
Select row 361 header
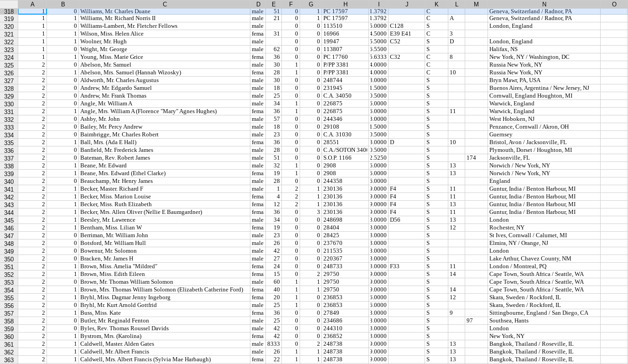click(x=9, y=344)
